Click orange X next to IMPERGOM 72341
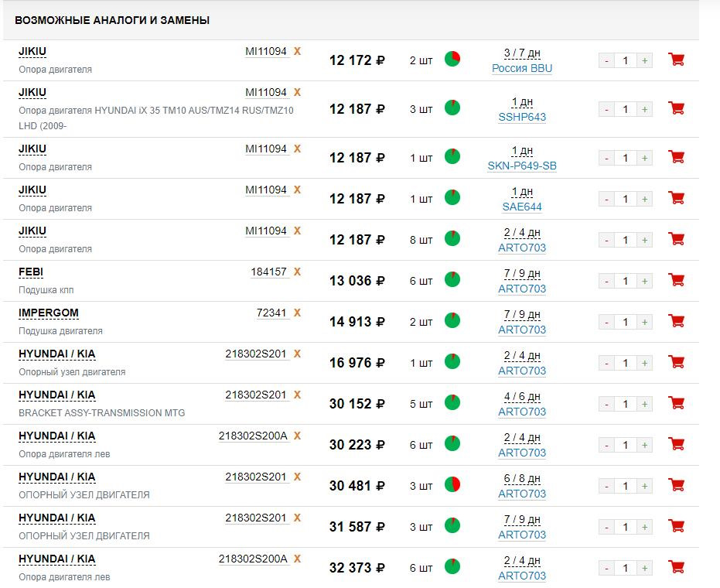720x588 pixels. 297,313
